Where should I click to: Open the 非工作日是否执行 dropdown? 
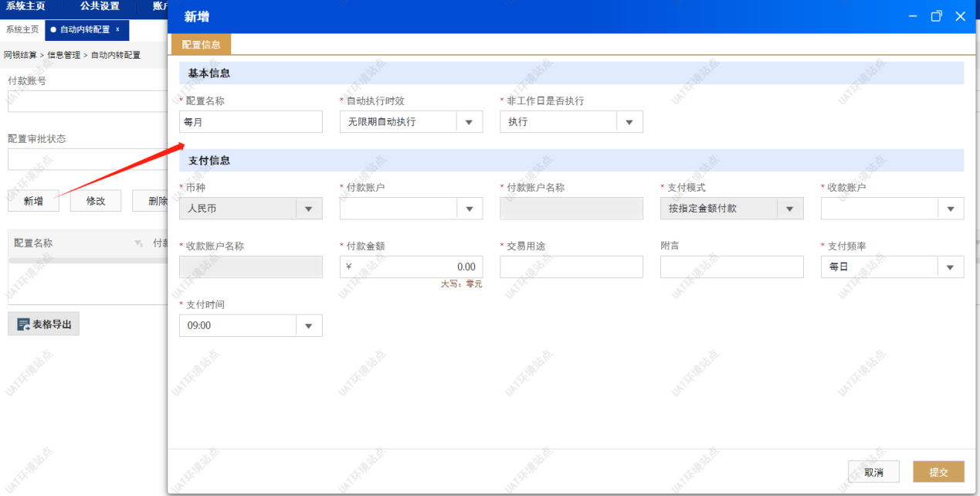tap(629, 122)
